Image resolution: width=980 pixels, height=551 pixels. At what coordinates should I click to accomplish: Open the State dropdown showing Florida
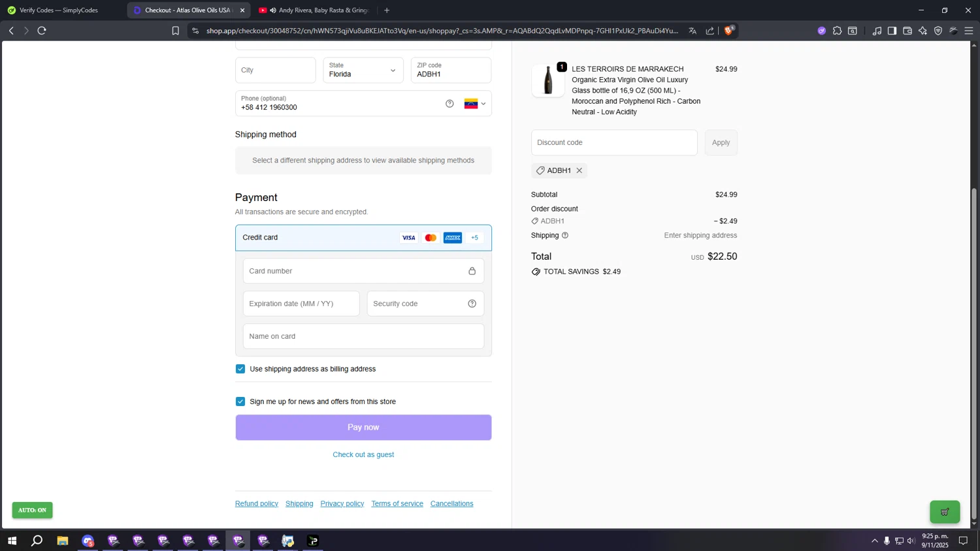coord(363,71)
